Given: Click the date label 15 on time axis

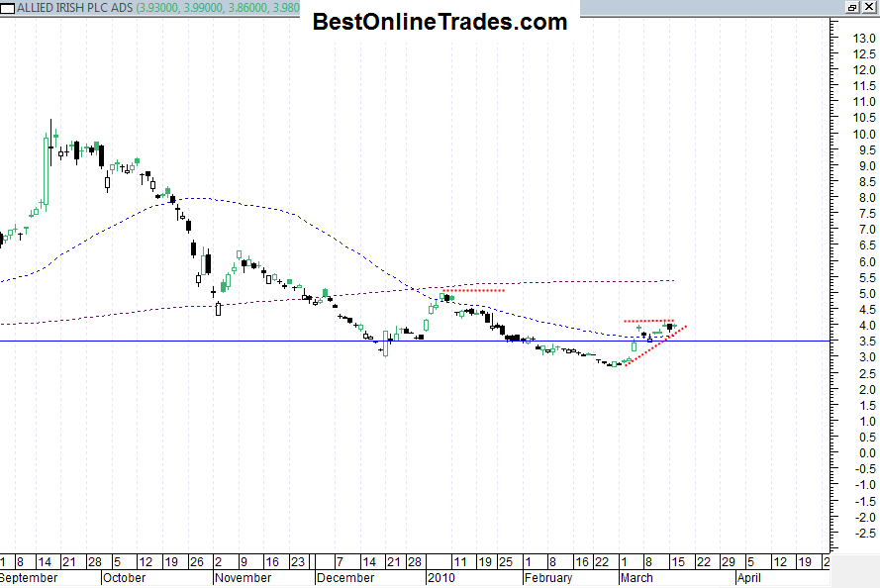Looking at the screenshot, I should point(678,562).
